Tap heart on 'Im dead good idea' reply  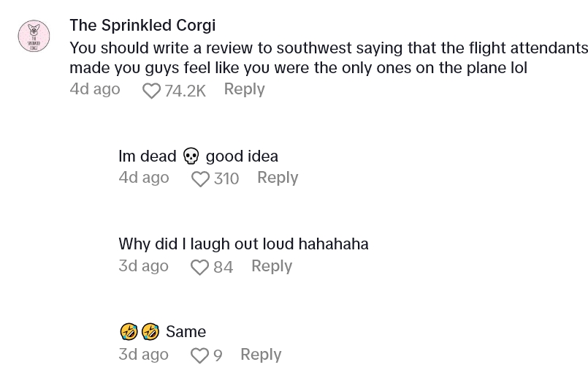200,179
